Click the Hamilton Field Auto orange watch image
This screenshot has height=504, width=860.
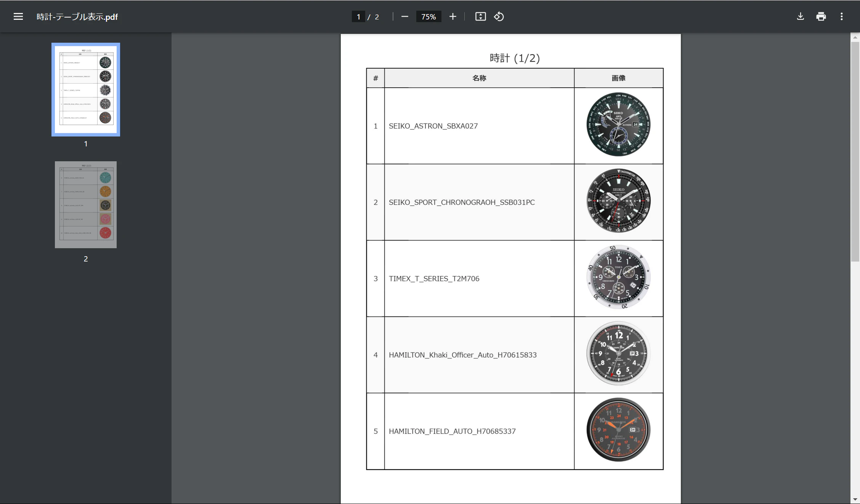[618, 430]
